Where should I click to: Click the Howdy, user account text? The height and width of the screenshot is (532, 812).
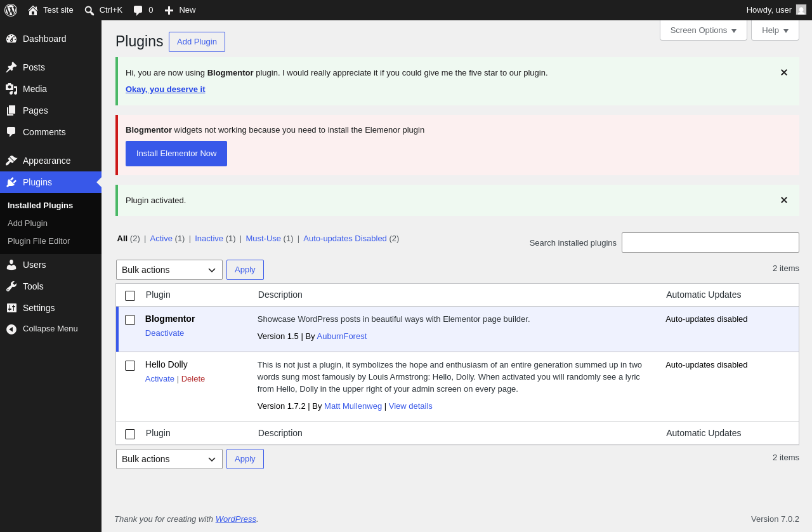coord(769,10)
